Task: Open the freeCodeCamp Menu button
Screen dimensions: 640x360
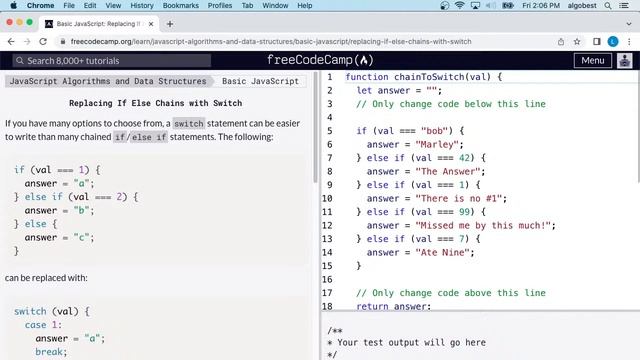Action: [593, 60]
